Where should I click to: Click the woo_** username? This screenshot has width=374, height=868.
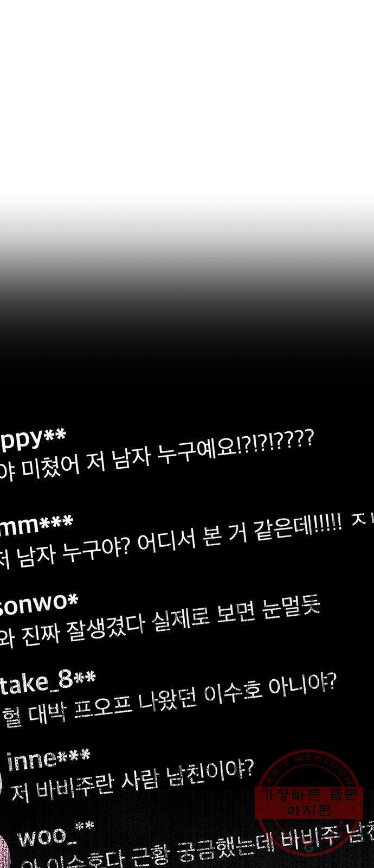click(x=55, y=835)
